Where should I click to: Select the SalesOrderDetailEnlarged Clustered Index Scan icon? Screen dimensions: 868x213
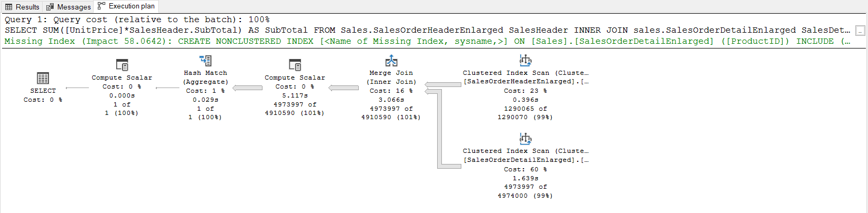click(x=525, y=139)
